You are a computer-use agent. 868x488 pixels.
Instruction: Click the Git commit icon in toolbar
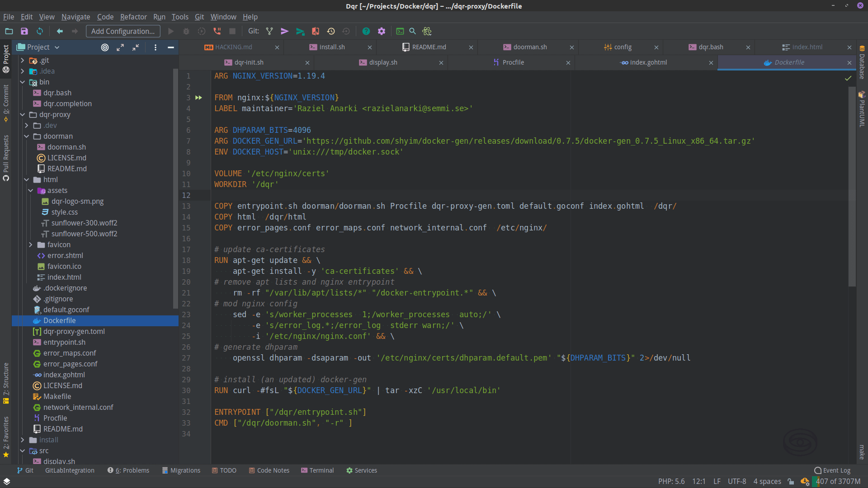pos(284,31)
